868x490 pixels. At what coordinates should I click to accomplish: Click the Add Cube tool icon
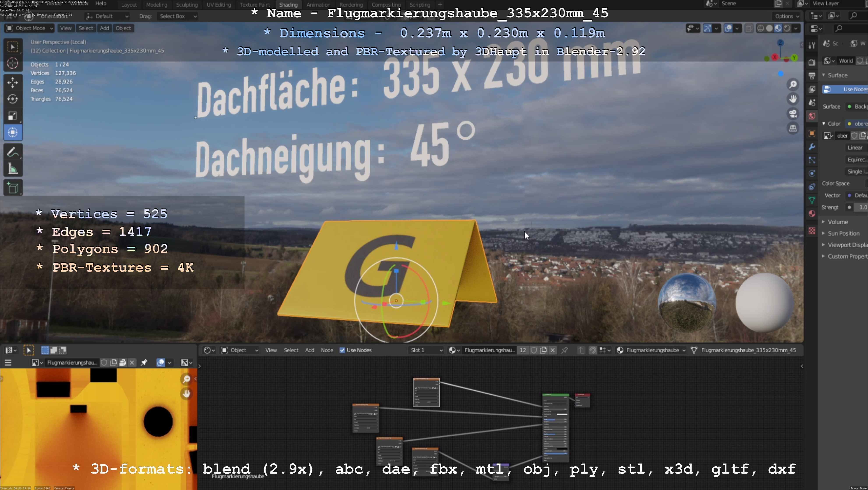(x=12, y=188)
